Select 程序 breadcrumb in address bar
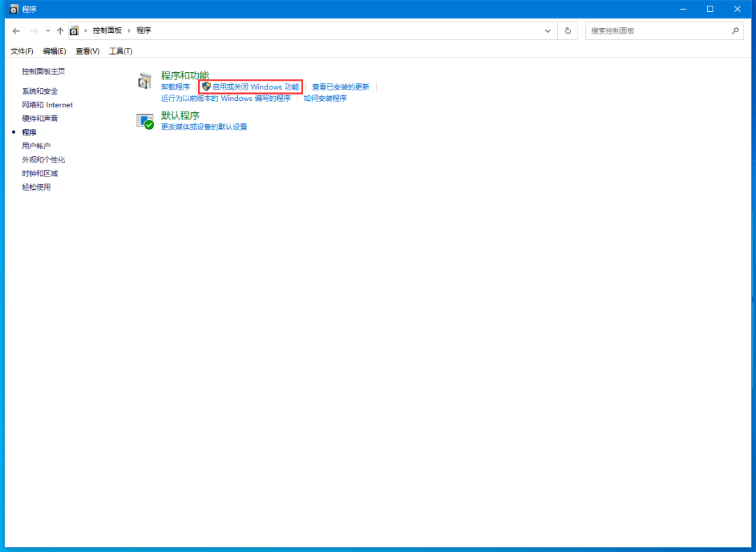Screen dimensions: 756x552 coord(143,30)
